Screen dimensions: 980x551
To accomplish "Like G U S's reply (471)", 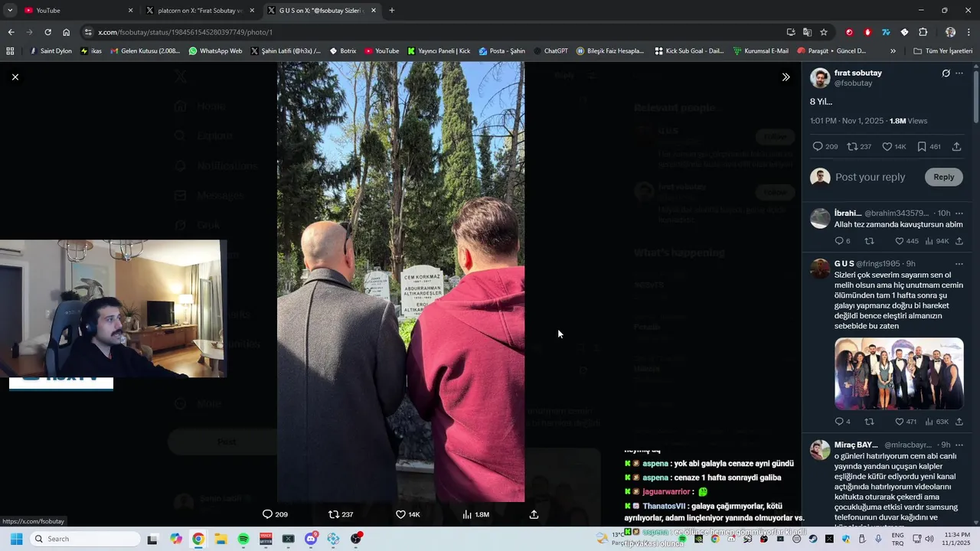I will 899,422.
